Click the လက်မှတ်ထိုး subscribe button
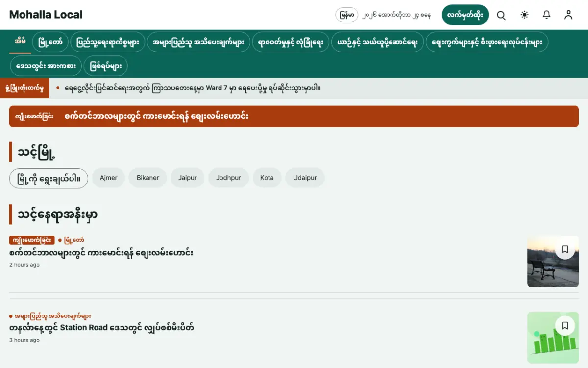 click(x=465, y=15)
